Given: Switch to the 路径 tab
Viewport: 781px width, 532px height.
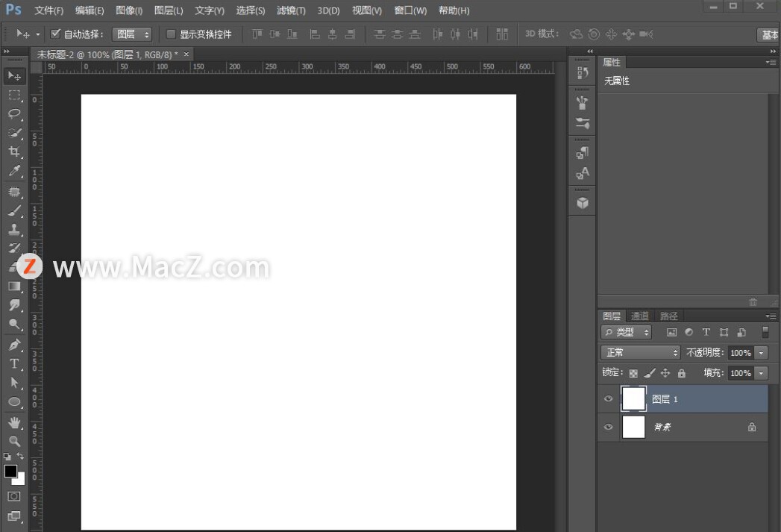Looking at the screenshot, I should [x=669, y=316].
